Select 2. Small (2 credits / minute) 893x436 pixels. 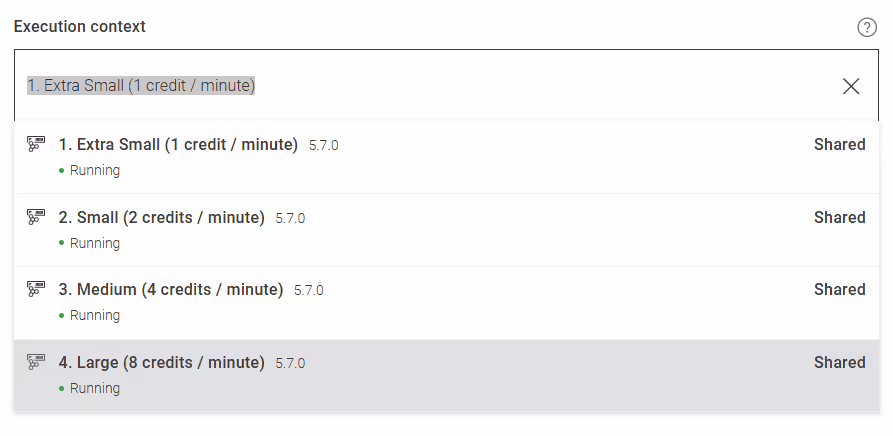[161, 217]
